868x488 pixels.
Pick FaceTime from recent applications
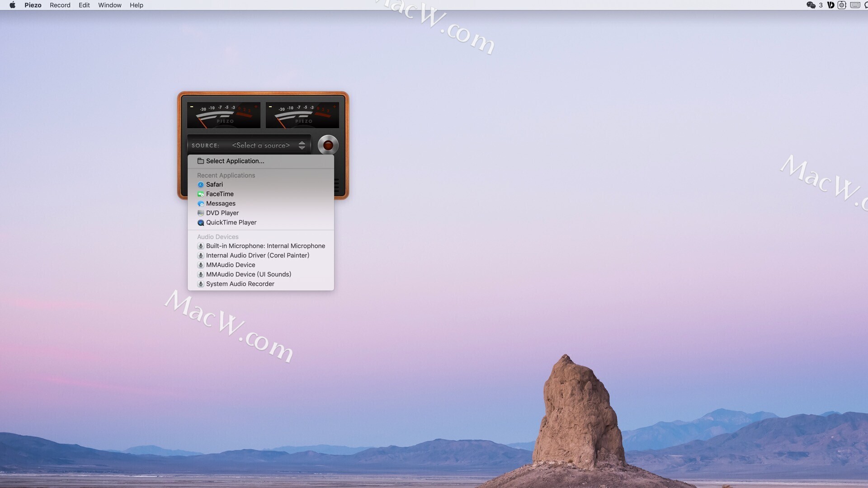point(261,194)
